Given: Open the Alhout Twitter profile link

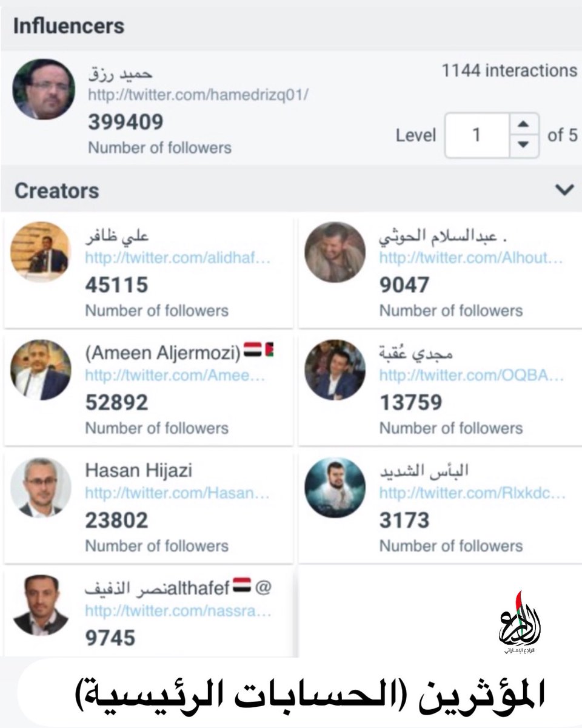Looking at the screenshot, I should coord(472,258).
